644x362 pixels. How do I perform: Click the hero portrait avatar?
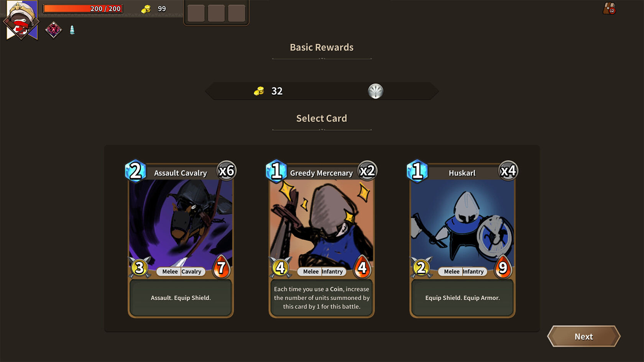coord(21,20)
